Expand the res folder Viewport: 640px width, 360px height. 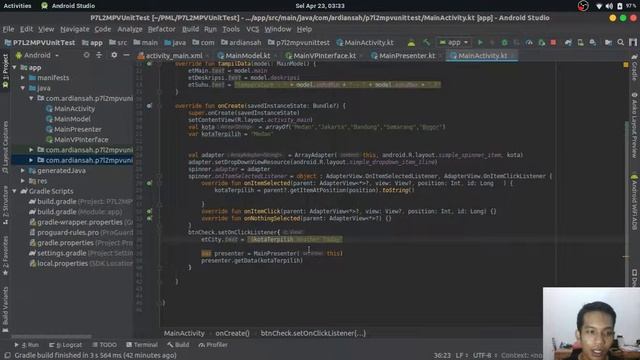(x=23, y=181)
